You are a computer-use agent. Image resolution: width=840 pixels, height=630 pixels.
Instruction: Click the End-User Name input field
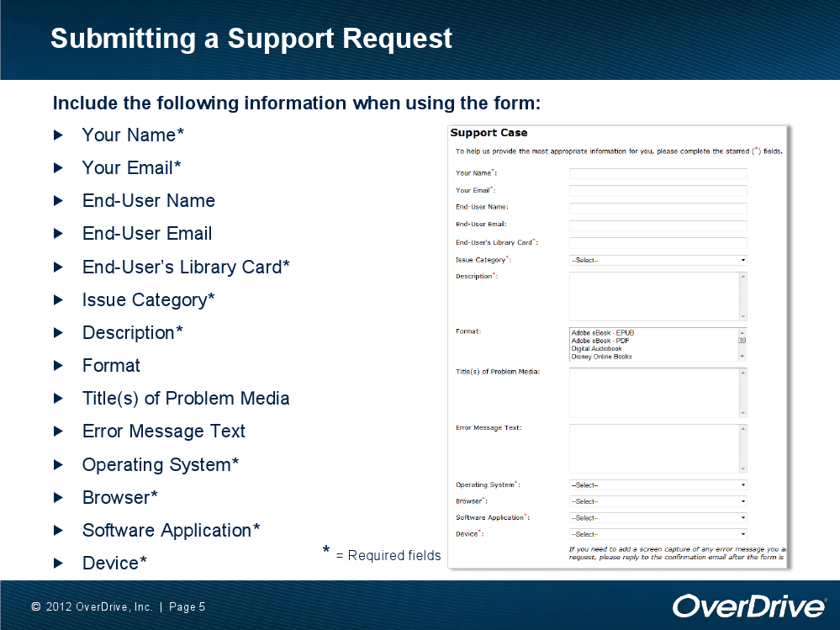[658, 209]
